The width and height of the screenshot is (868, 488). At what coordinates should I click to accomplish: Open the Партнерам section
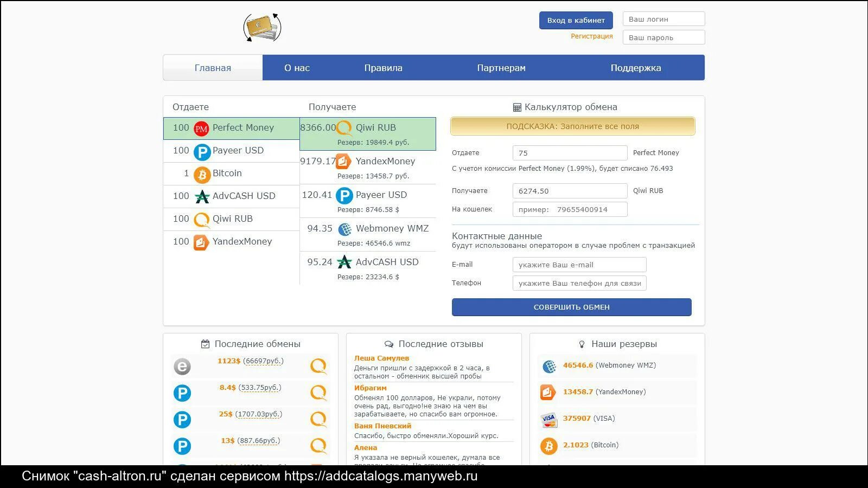(501, 68)
